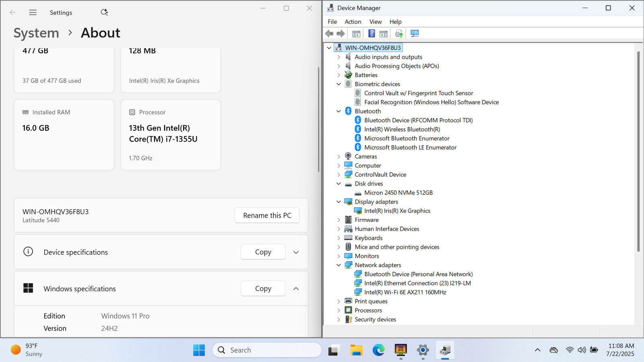This screenshot has height=362, width=644.
Task: Expand the Print queues node
Action: (x=339, y=301)
